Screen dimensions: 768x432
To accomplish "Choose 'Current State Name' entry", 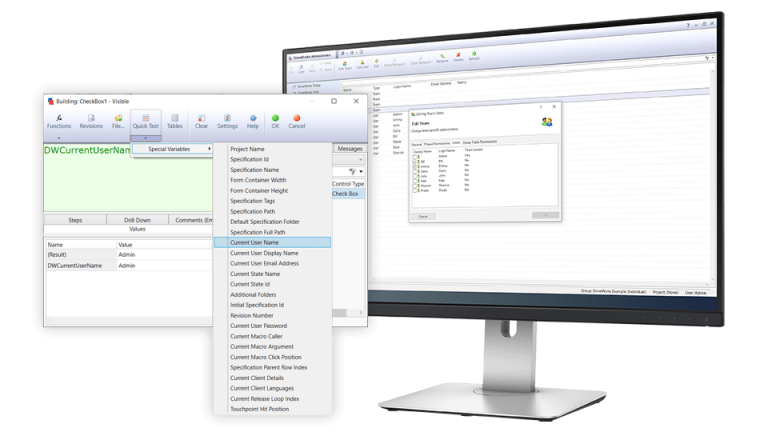I will coord(255,274).
